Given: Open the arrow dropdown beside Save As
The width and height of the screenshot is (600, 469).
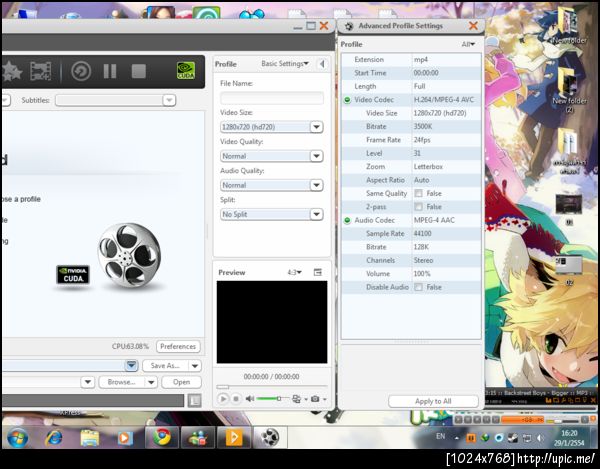Looking at the screenshot, I should click(x=195, y=366).
